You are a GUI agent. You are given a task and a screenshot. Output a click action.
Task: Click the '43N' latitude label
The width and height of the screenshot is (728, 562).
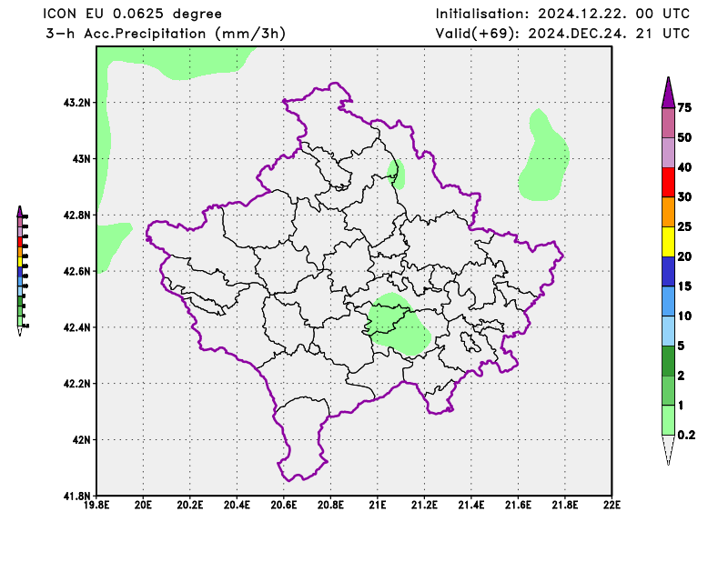pos(82,159)
